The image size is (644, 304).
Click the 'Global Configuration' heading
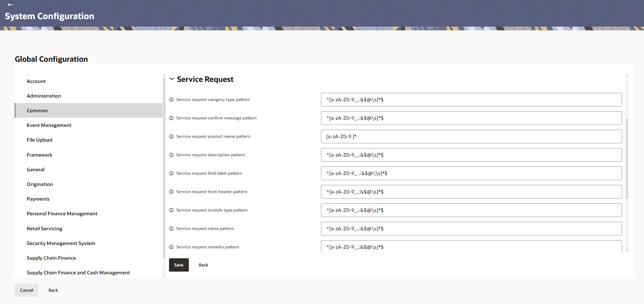51,59
